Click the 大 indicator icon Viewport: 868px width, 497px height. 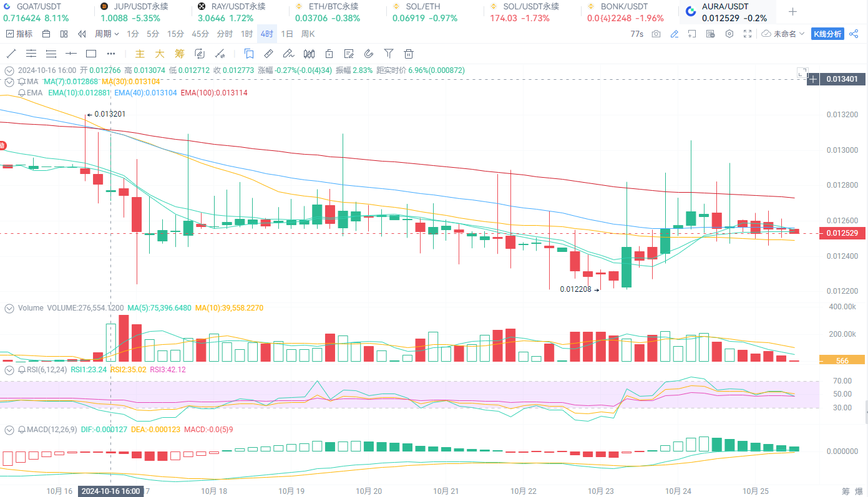pyautogui.click(x=160, y=54)
